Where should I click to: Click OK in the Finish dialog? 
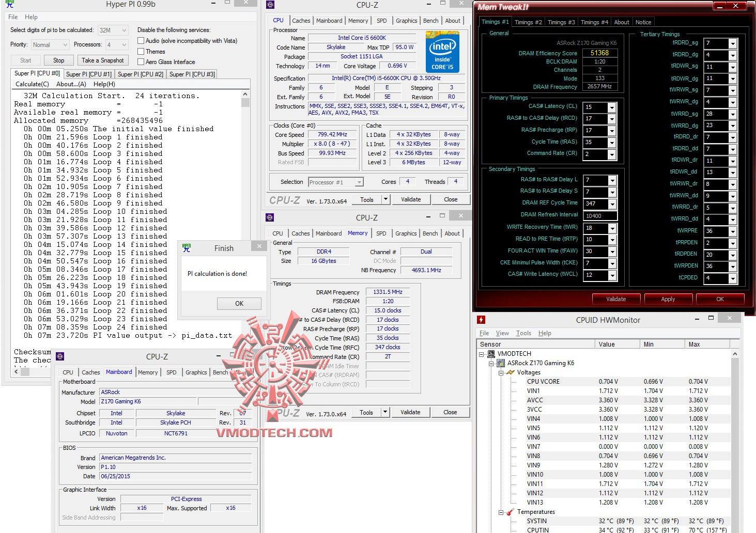[x=239, y=304]
